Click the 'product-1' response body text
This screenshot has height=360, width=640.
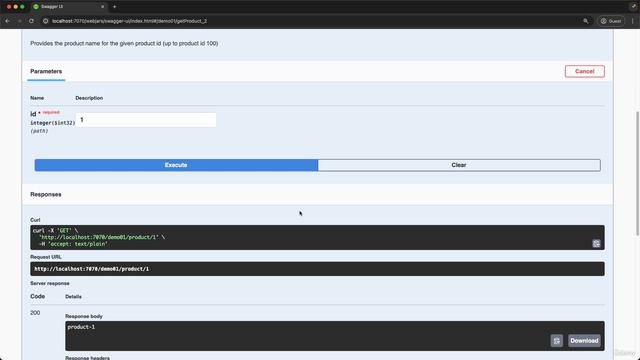pos(81,327)
